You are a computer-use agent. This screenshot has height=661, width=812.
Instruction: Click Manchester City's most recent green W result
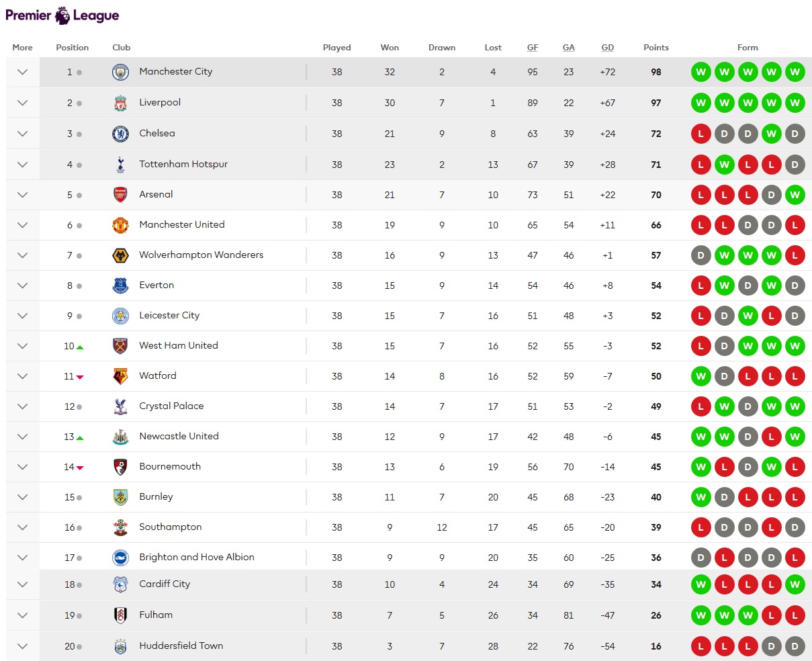(795, 72)
